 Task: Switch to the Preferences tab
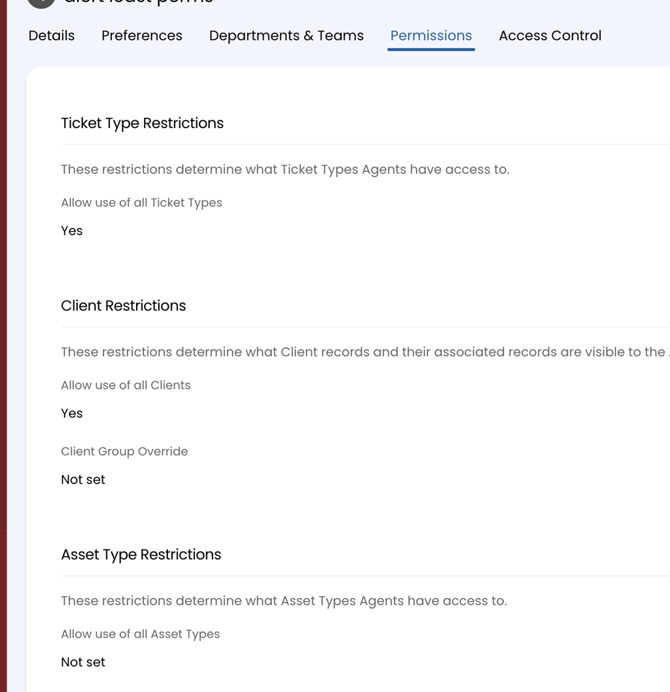[142, 35]
